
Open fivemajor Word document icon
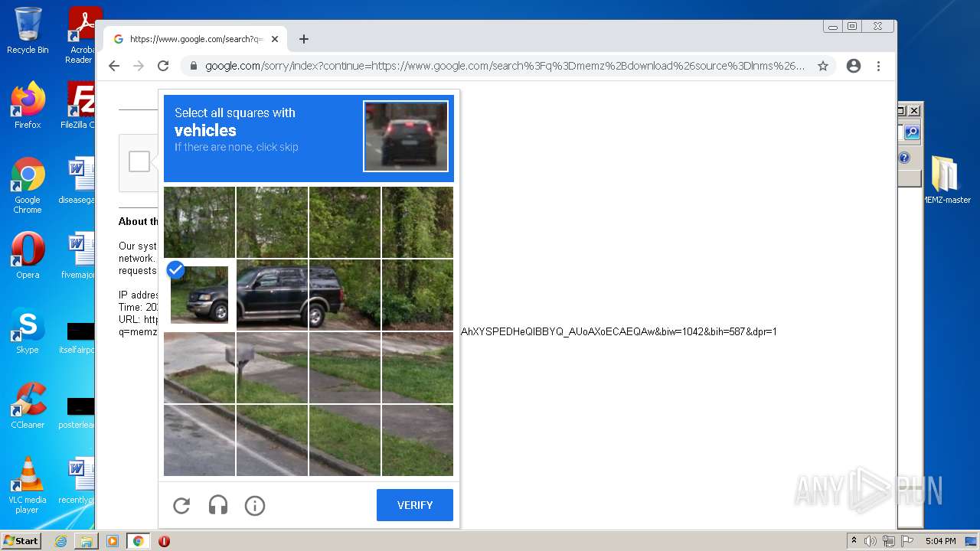pos(78,256)
